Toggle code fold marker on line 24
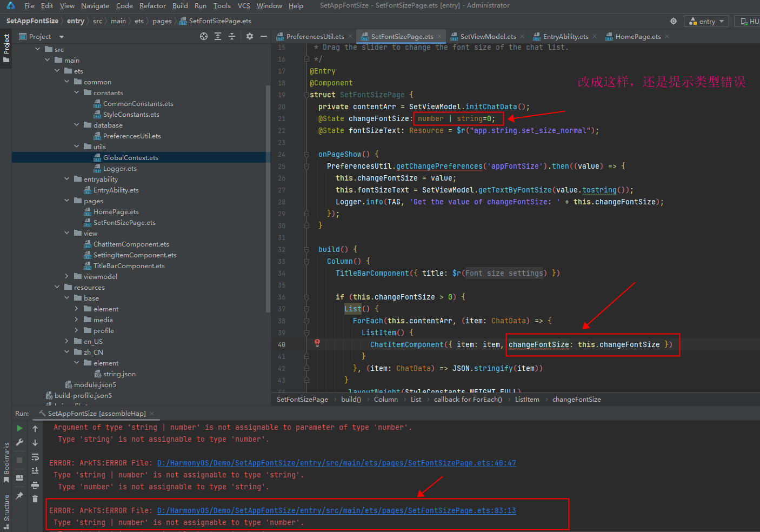Image resolution: width=760 pixels, height=532 pixels. (x=306, y=154)
